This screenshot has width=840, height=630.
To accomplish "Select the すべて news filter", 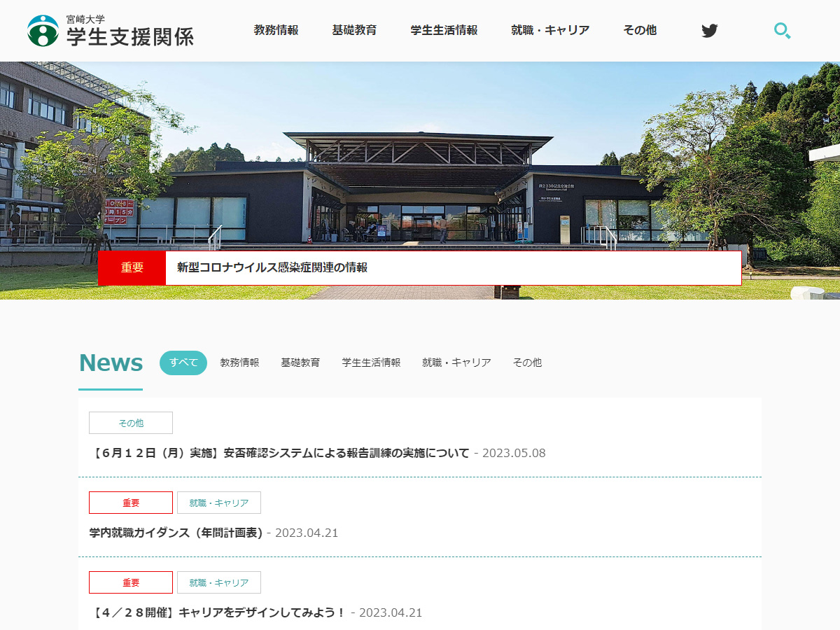I will pyautogui.click(x=183, y=363).
